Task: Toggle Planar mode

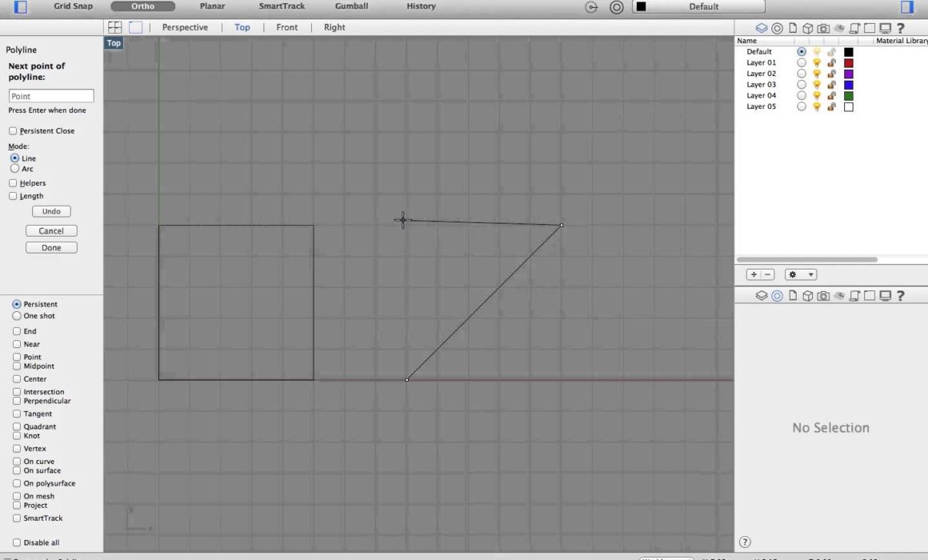Action: (213, 6)
